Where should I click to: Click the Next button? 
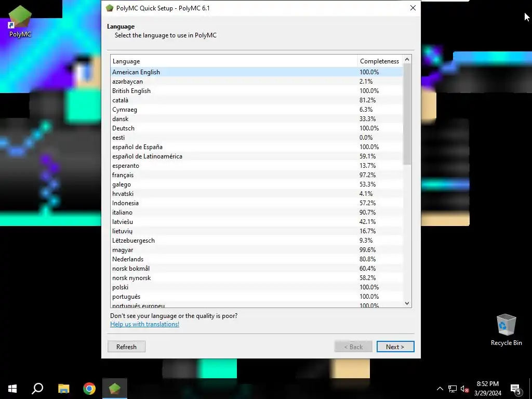coord(395,347)
